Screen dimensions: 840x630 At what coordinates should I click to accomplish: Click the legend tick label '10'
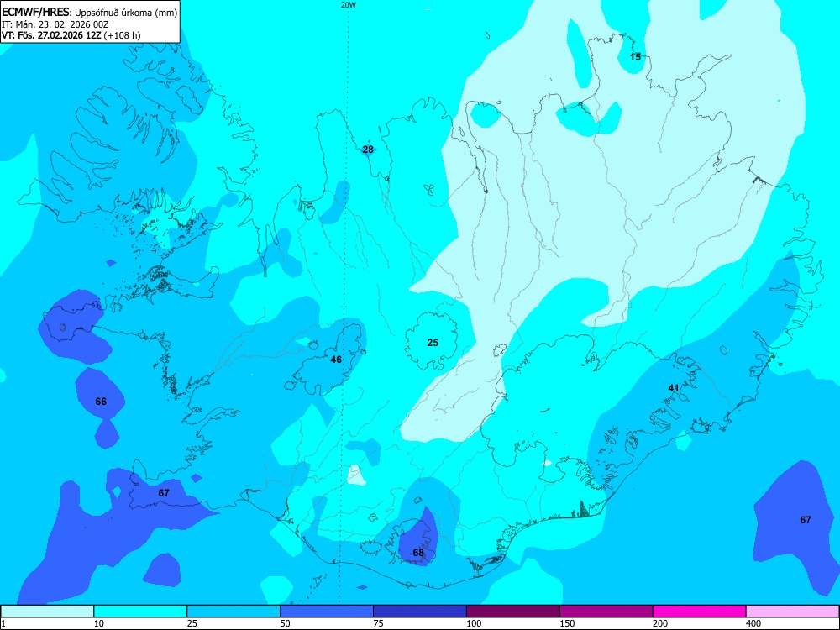(99, 623)
